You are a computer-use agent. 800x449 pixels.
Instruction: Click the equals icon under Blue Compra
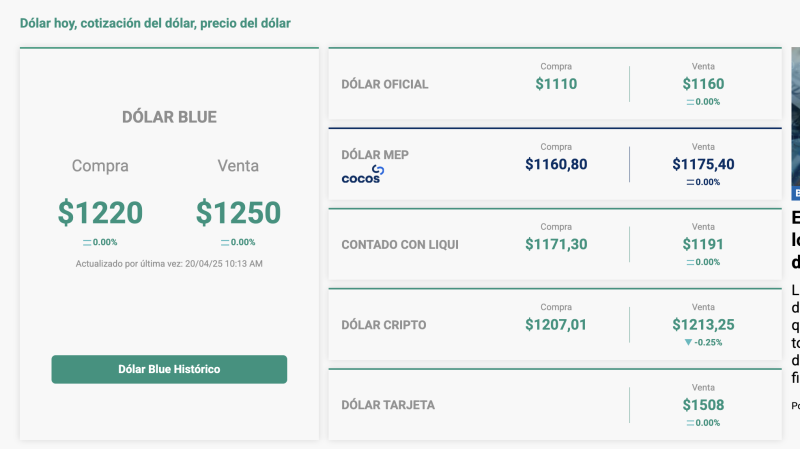pyautogui.click(x=87, y=242)
